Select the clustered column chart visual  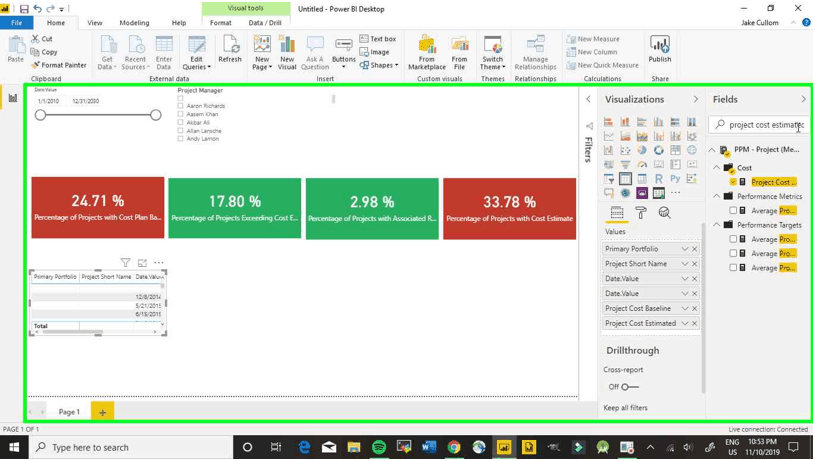point(659,122)
